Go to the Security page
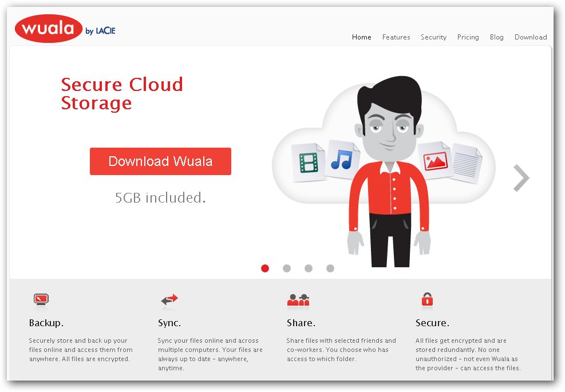The image size is (565, 392). click(x=433, y=37)
